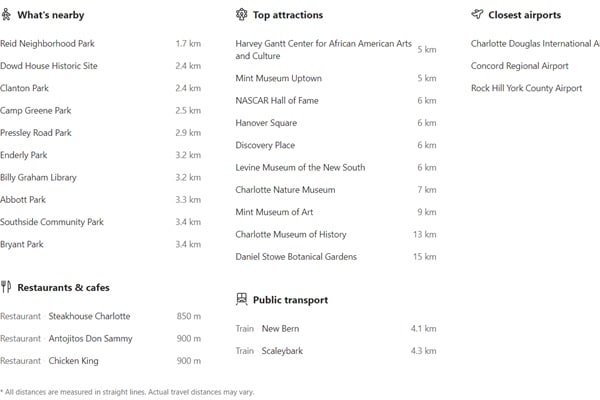600x400 pixels.
Task: Click Concord Regional Airport entry
Action: (x=519, y=66)
